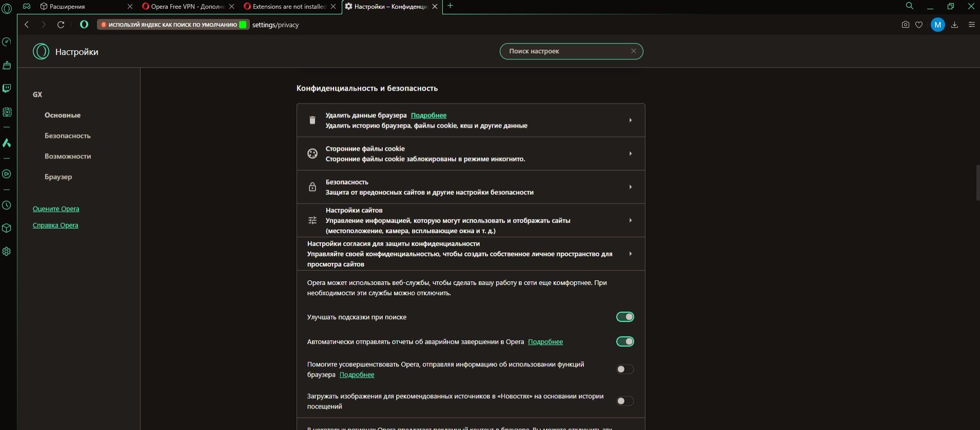Click the GX Corner gamepad icon

(27, 6)
